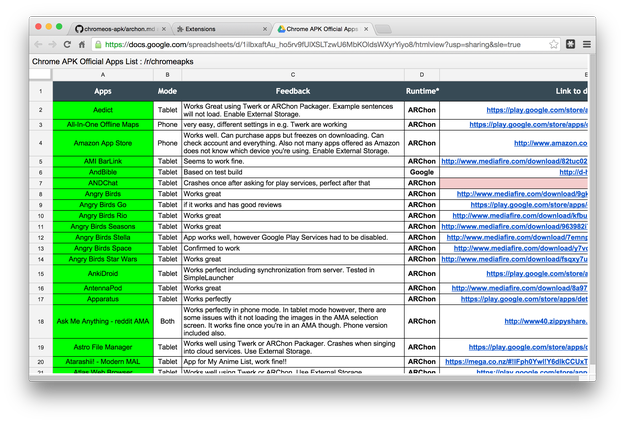Click the sheet title 'Chrome APK Official Apps List'

click(x=85, y=61)
